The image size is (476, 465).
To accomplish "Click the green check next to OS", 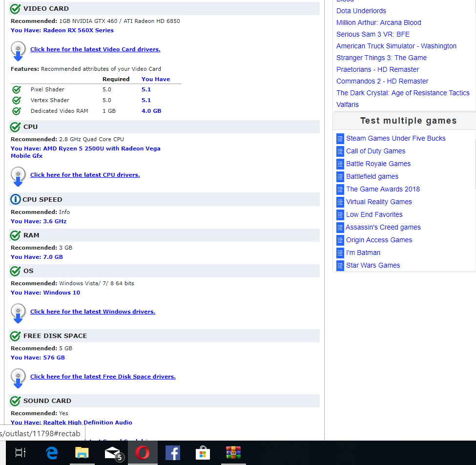I will point(16,271).
